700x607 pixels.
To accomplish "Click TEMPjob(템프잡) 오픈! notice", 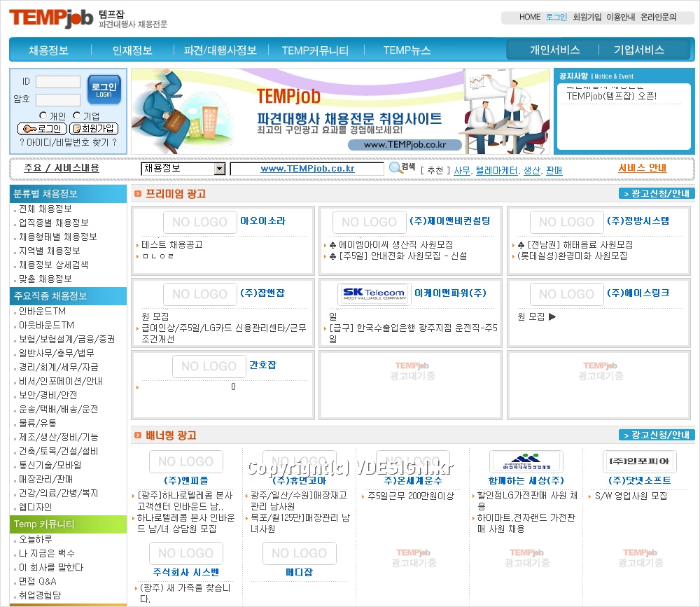I will (612, 96).
